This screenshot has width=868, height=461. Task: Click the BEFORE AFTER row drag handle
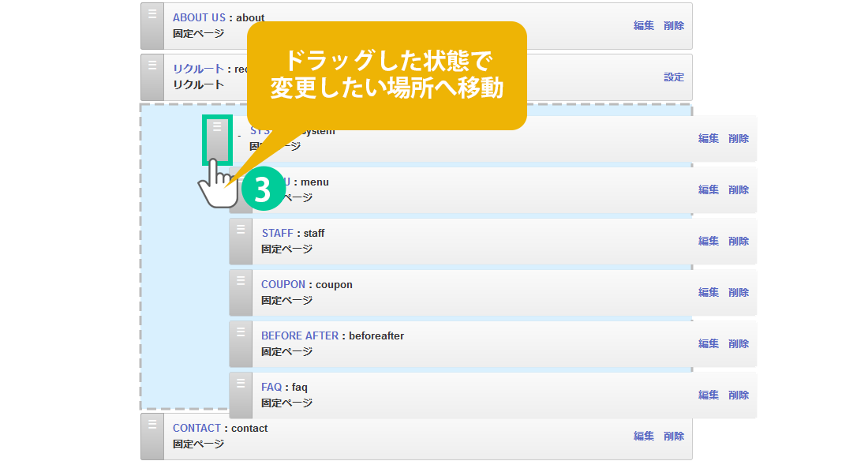pyautogui.click(x=241, y=343)
